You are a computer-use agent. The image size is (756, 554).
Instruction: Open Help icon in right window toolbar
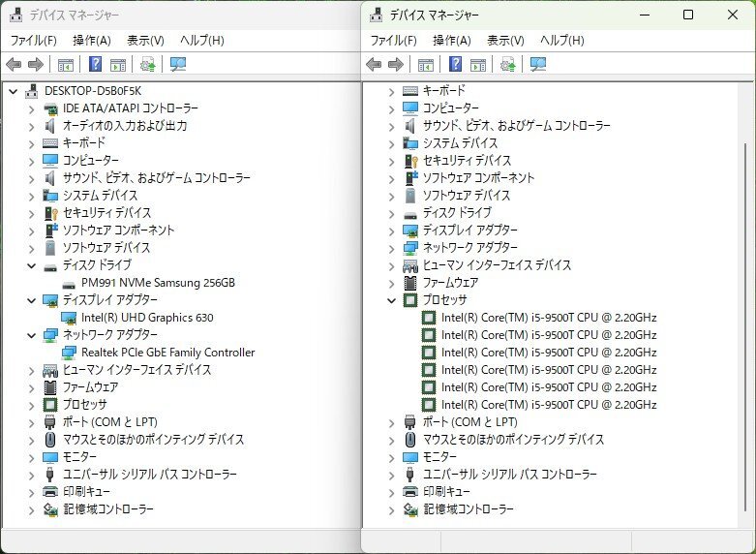coord(456,64)
